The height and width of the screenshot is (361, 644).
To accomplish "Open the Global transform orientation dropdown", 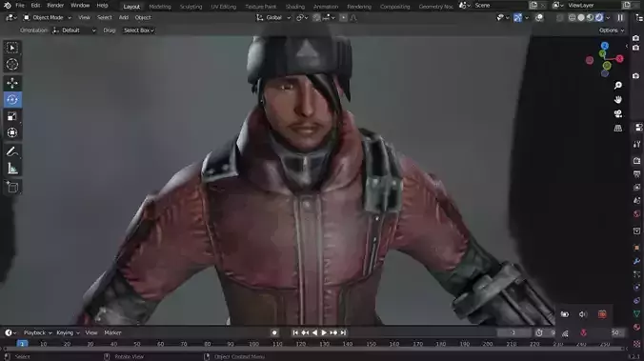I will (273, 18).
